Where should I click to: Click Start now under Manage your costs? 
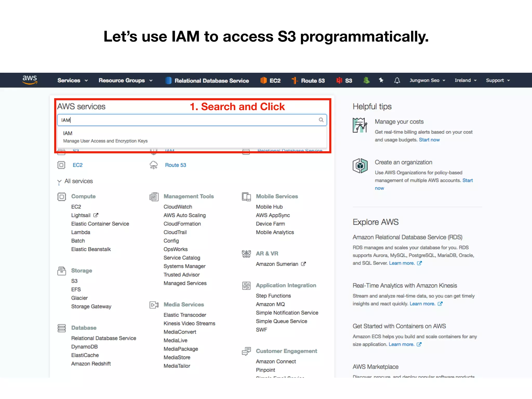coord(429,140)
